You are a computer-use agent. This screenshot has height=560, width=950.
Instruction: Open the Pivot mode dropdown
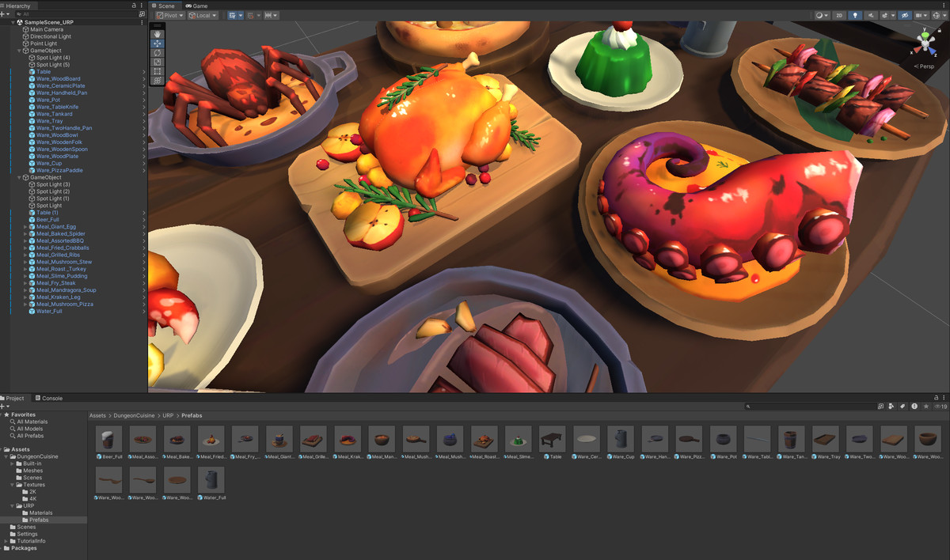pyautogui.click(x=169, y=15)
